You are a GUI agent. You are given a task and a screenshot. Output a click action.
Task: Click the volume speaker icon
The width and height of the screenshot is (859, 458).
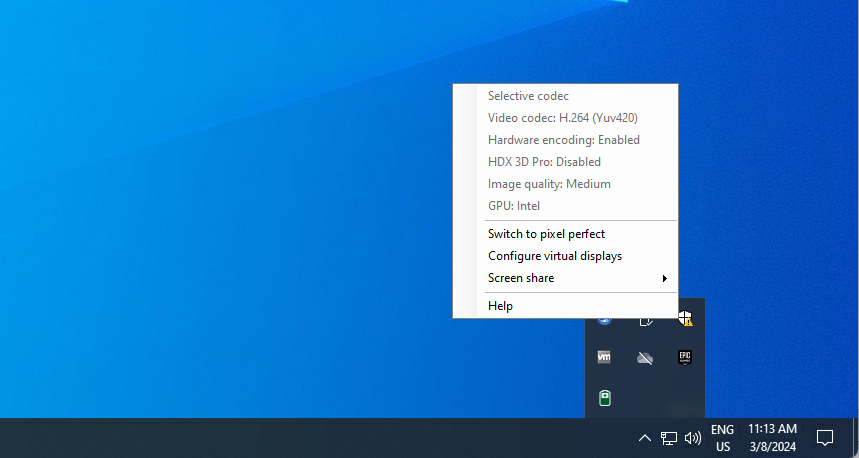tap(693, 438)
